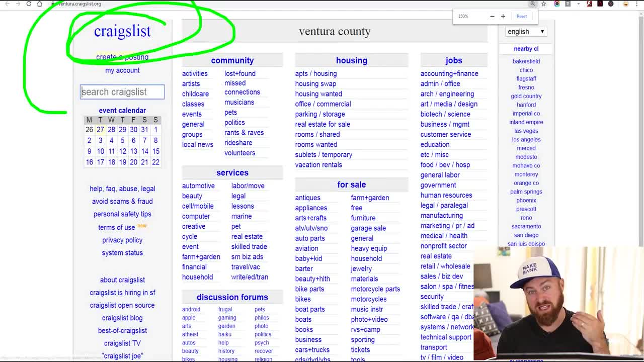Open the Chrome three-dot menu
Image resolution: width=644 pixels, height=362 pixels.
click(638, 4)
